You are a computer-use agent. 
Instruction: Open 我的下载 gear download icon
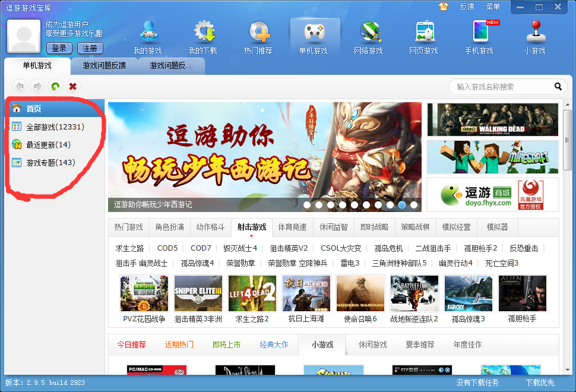tap(203, 37)
